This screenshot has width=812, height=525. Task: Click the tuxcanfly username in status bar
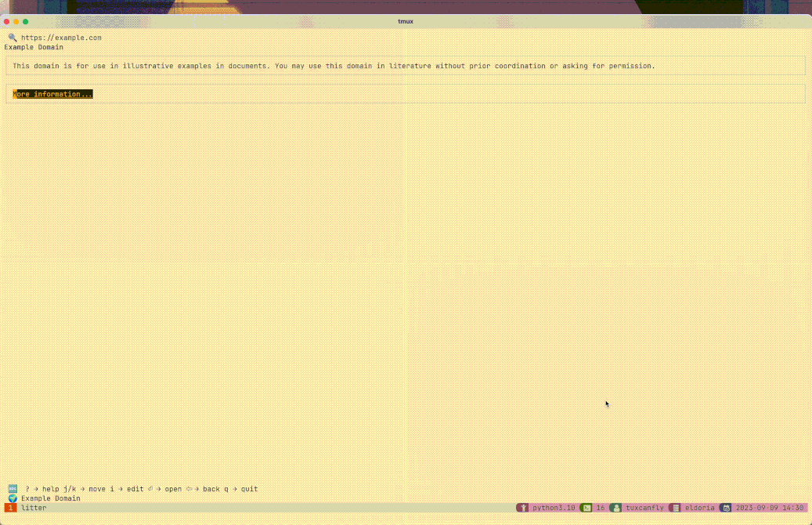pos(644,508)
